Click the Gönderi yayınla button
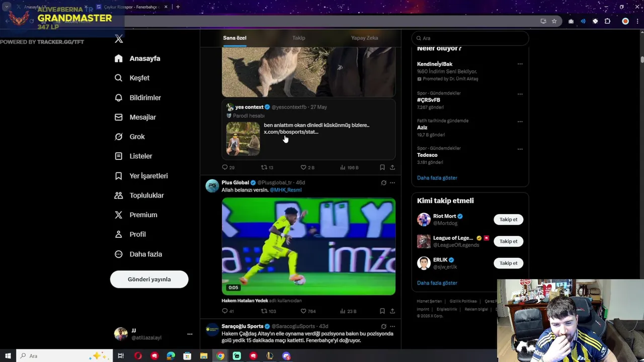This screenshot has height=362, width=644. click(x=149, y=279)
